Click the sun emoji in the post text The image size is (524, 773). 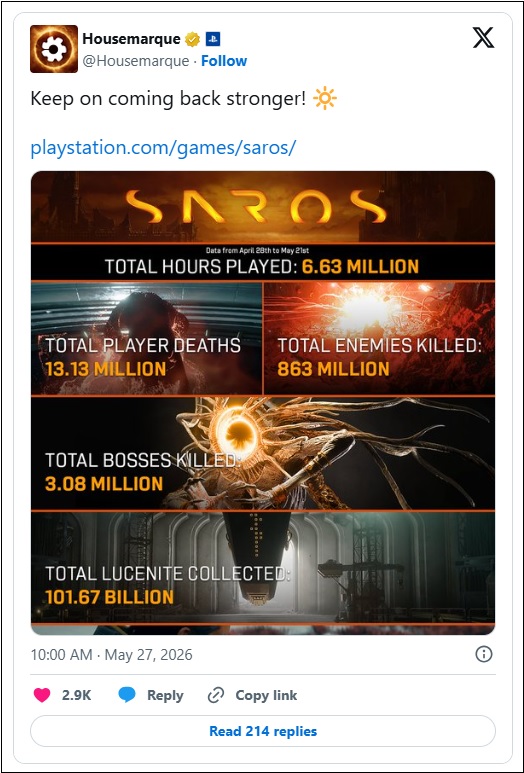tap(325, 99)
